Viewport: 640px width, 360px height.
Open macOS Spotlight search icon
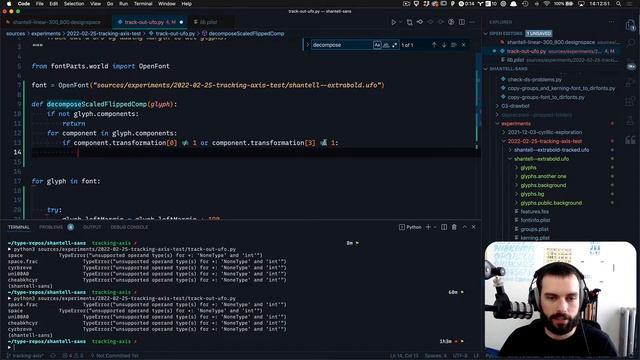coord(619,4)
